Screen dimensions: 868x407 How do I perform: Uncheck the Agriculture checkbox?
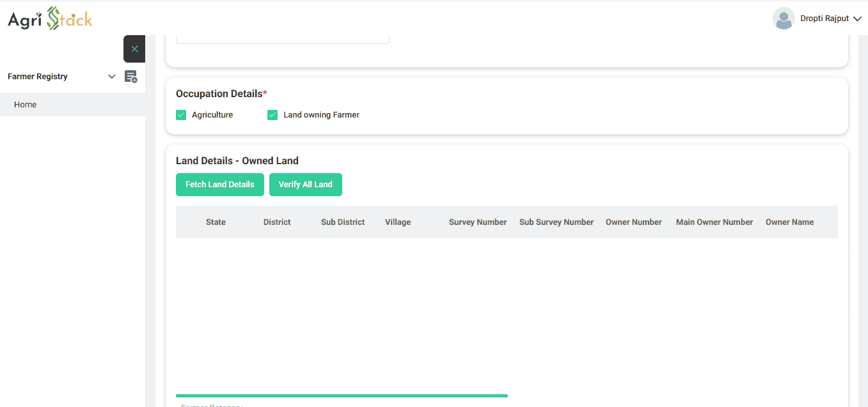tap(181, 115)
